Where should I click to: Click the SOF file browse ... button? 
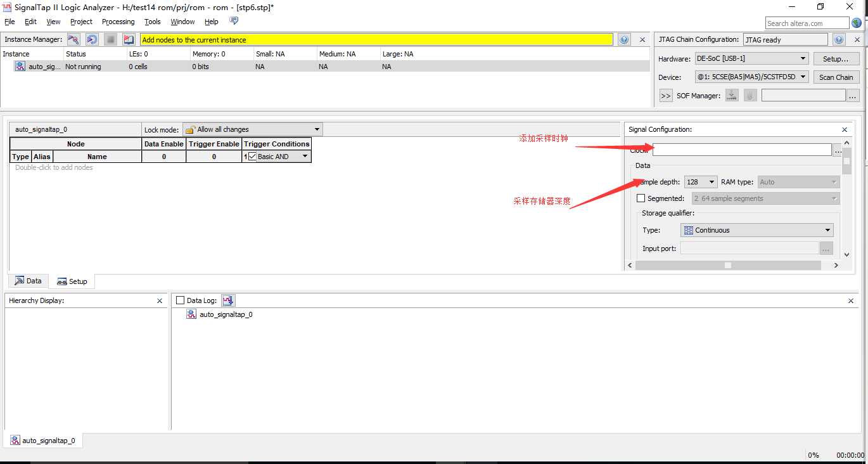(853, 96)
